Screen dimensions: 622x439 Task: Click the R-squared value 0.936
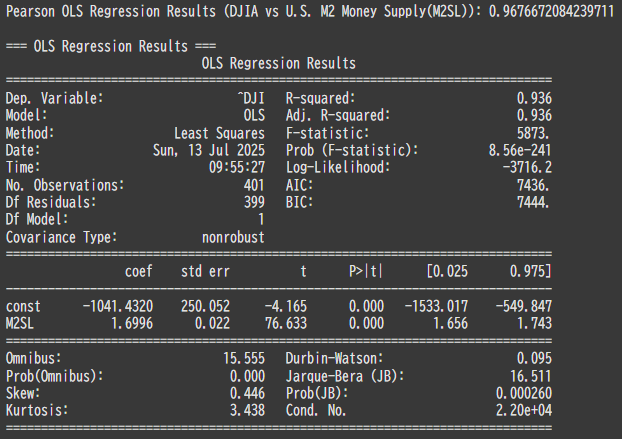534,98
